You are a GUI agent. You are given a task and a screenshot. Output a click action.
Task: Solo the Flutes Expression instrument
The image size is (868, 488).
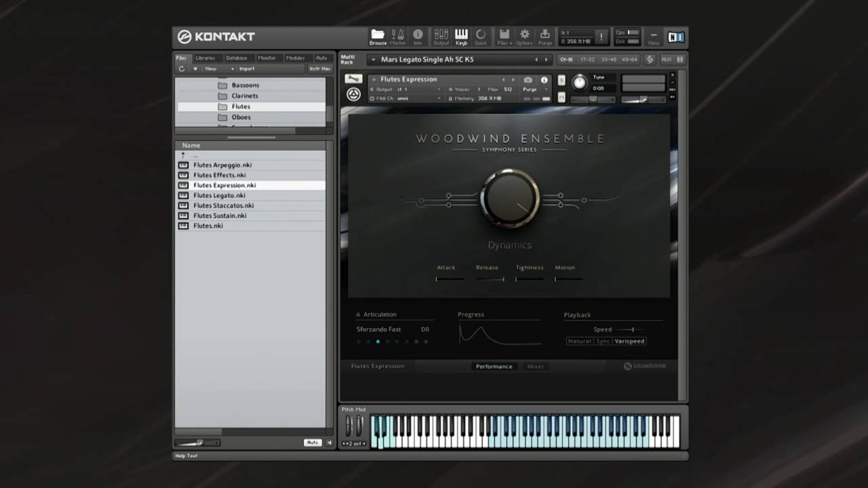[561, 80]
